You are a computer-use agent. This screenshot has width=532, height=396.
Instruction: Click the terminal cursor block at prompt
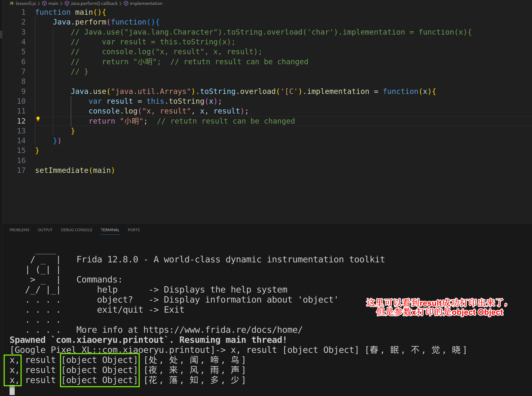[12, 390]
